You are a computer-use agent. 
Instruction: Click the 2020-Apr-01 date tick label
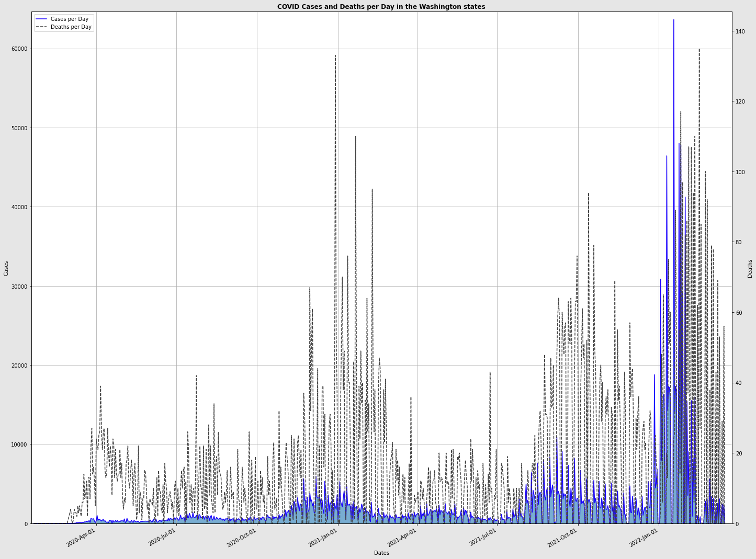click(x=81, y=537)
